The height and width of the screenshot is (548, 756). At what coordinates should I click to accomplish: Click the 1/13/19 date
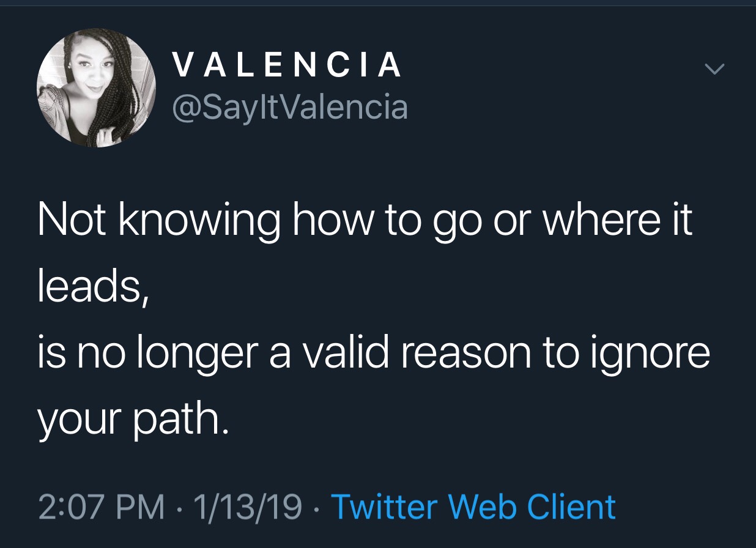pyautogui.click(x=246, y=506)
